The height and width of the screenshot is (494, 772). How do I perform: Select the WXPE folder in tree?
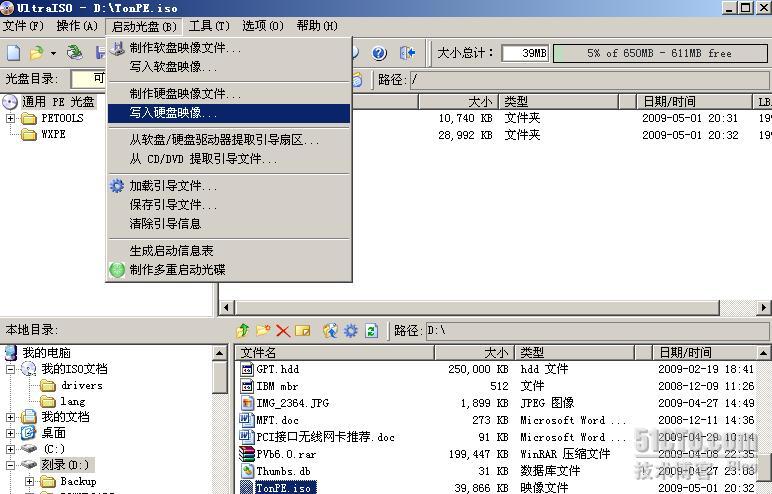click(x=53, y=134)
